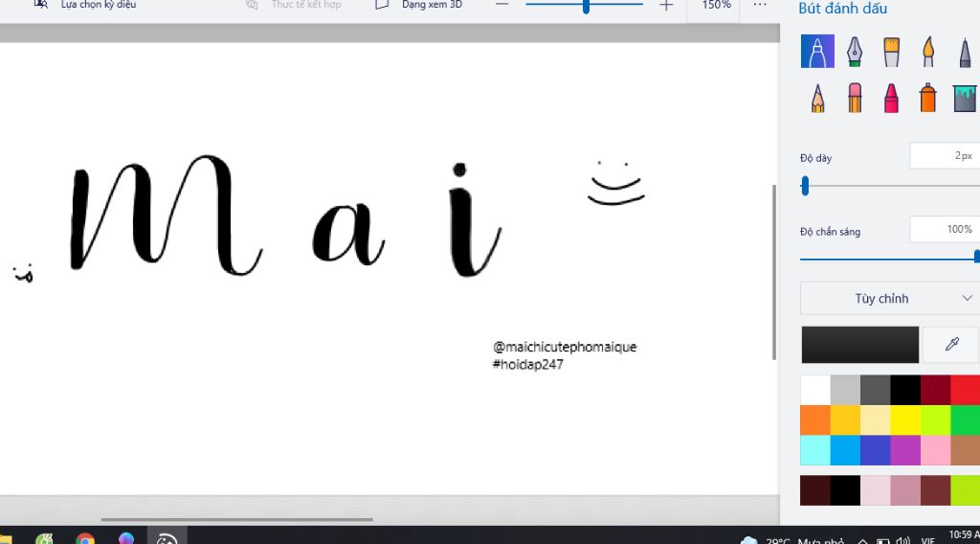Select the Marker brush tool
Image resolution: width=980 pixels, height=544 pixels.
817,52
